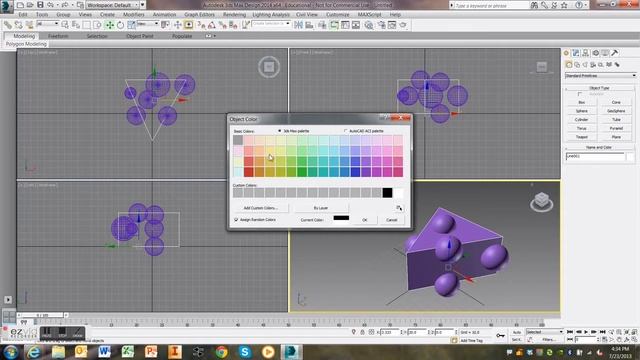Pick the gray swatch in Basic Colors
Viewport: 640px width, 360px height.
click(x=238, y=140)
